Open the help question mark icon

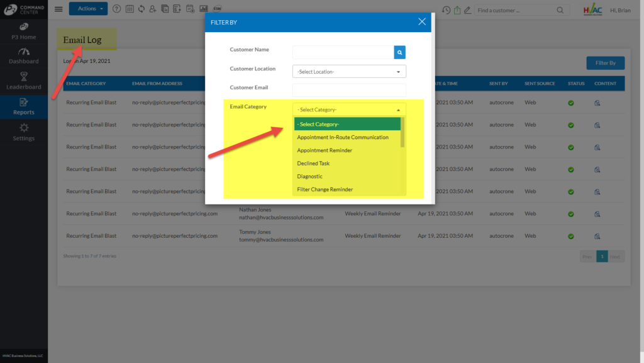tap(117, 8)
